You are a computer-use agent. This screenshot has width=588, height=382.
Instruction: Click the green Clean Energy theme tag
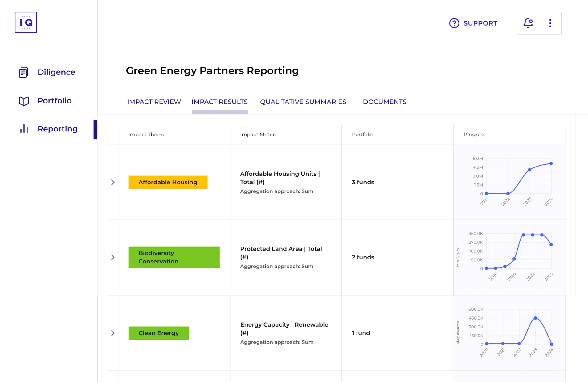click(158, 333)
